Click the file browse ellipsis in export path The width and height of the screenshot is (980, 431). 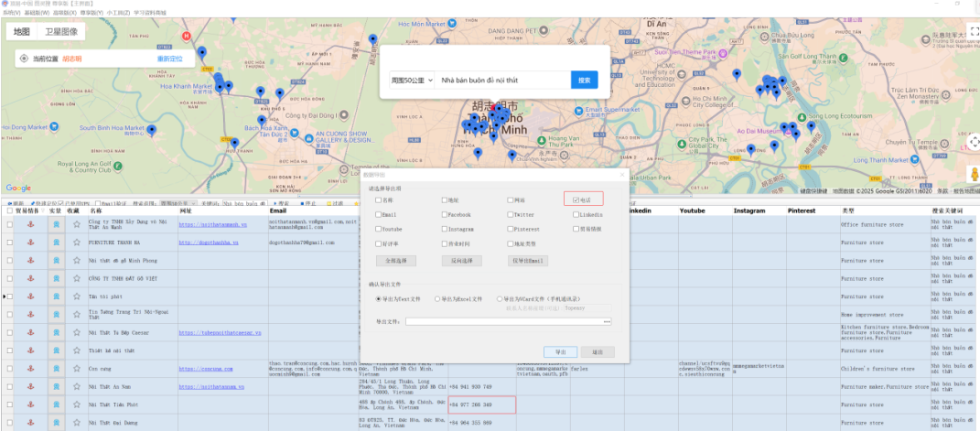point(607,321)
